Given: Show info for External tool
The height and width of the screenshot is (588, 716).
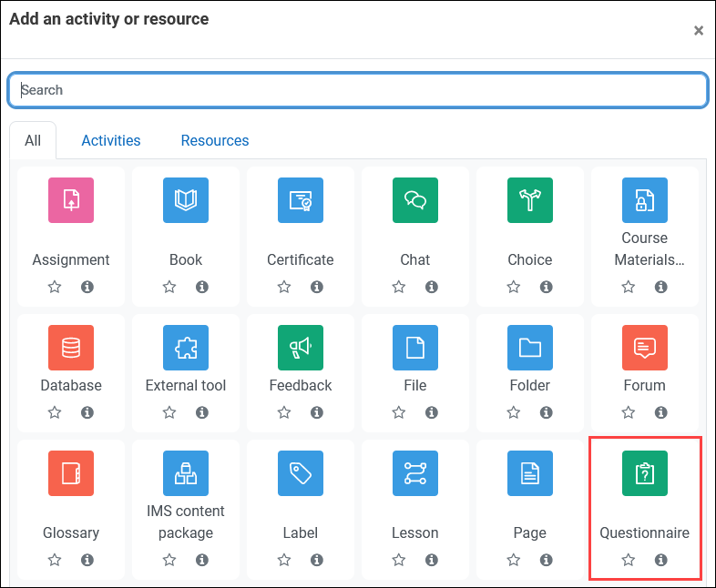Looking at the screenshot, I should tap(202, 412).
